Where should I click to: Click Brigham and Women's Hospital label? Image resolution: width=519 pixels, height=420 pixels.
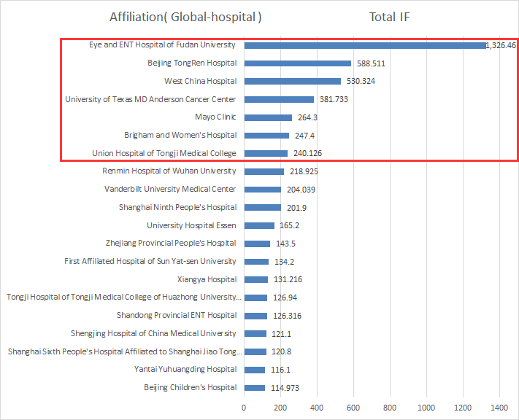click(x=180, y=135)
